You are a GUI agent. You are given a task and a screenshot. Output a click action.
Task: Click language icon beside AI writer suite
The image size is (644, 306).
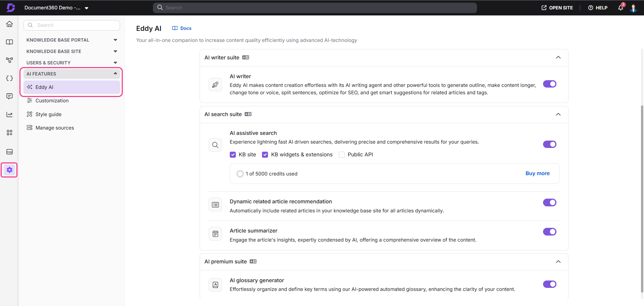point(246,57)
